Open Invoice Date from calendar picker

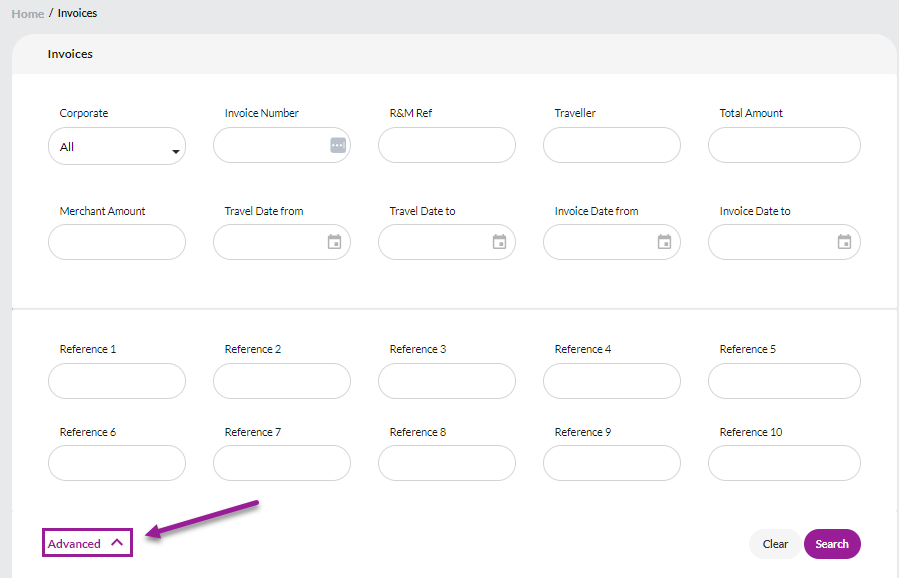pos(664,242)
